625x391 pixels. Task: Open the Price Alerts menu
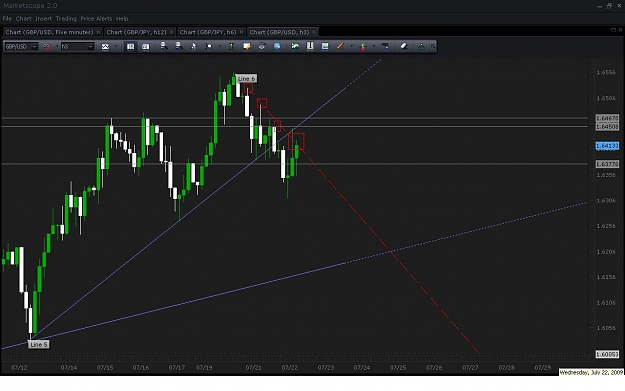coord(96,19)
